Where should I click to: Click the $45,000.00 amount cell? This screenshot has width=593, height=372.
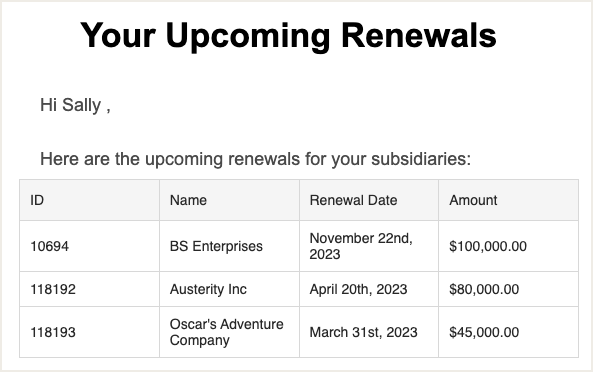coord(508,332)
